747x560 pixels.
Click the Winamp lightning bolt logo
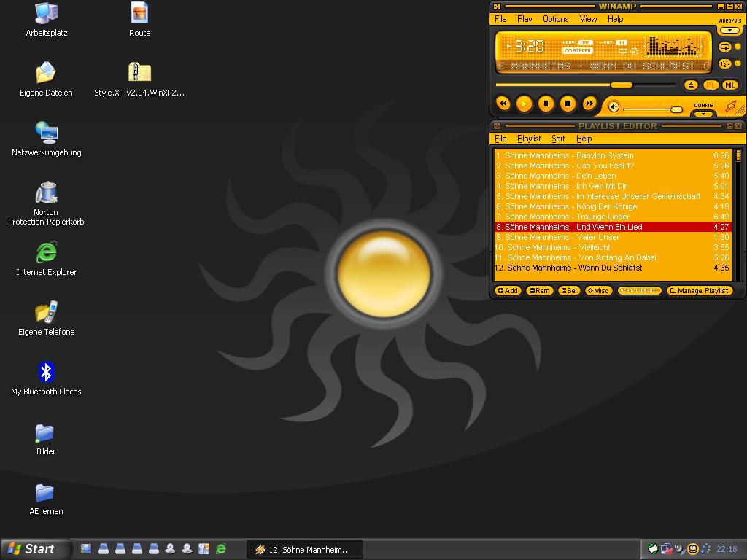(x=730, y=106)
